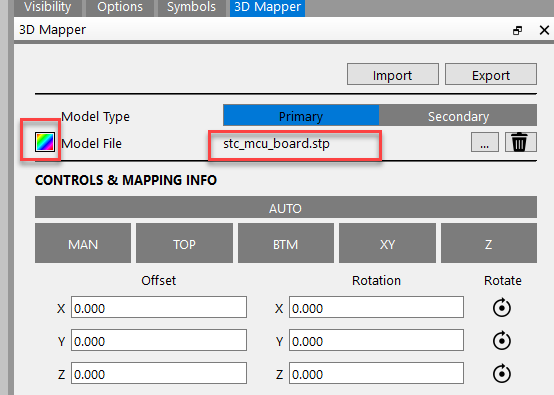Toggle the Z mapping control
Viewport: 554px width, 395px height.
coord(489,243)
